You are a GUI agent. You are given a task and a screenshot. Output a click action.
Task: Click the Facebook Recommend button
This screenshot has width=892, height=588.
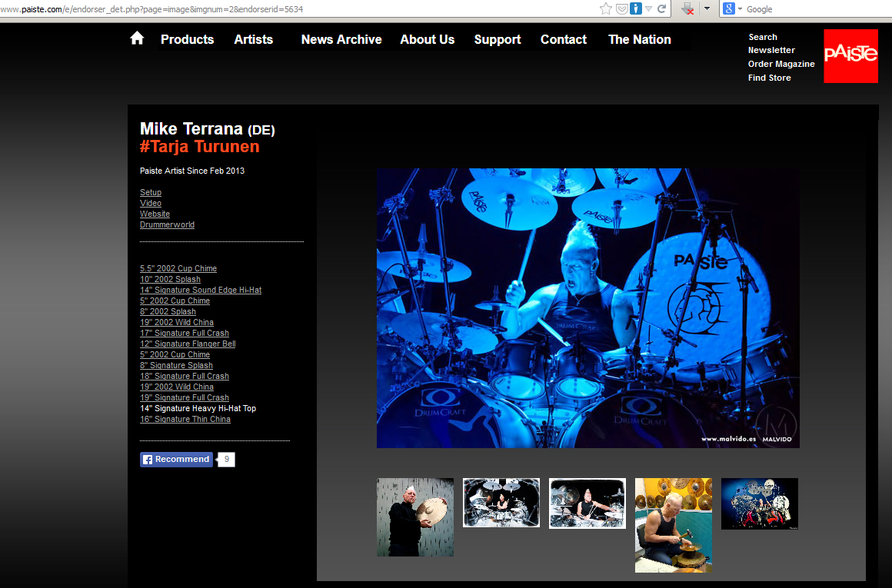[x=176, y=460]
